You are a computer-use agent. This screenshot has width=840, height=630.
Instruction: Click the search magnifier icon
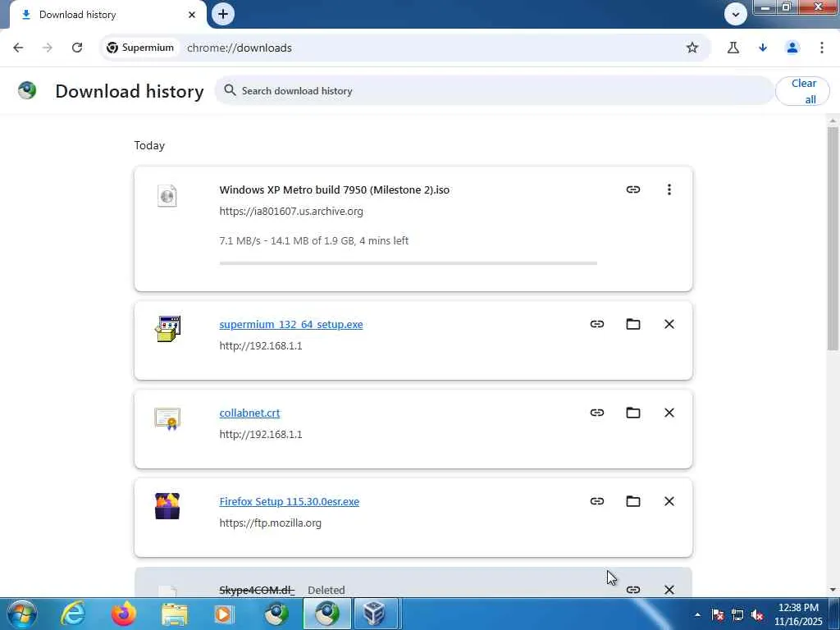click(230, 90)
